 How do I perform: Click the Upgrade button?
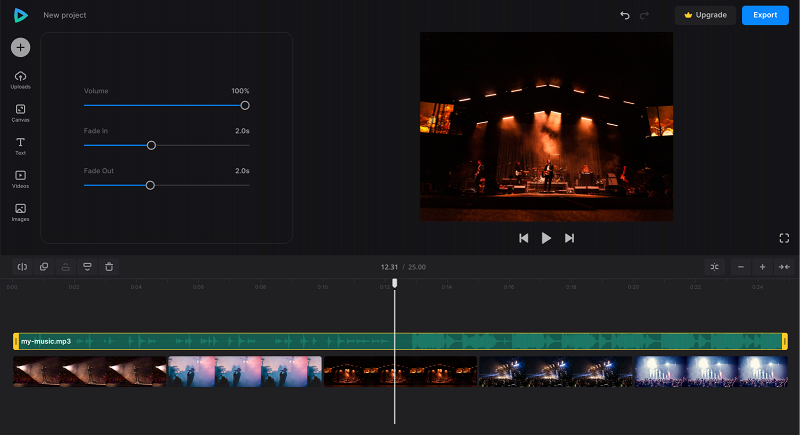tap(705, 15)
